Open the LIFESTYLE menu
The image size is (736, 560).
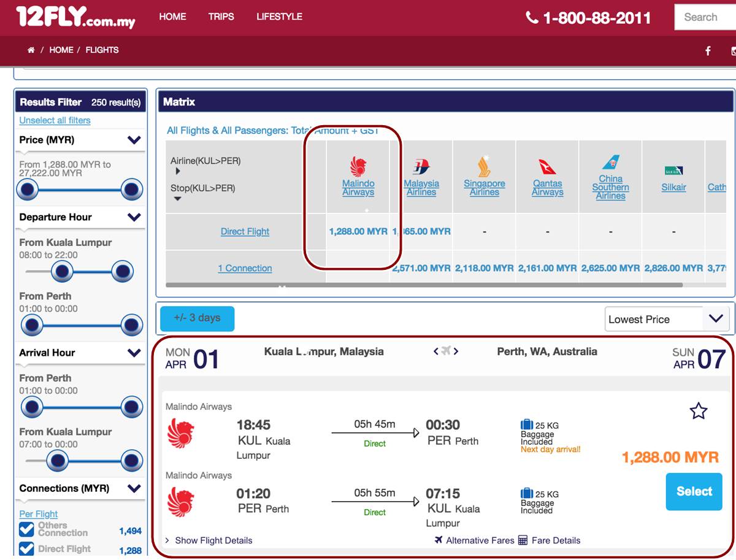click(x=279, y=17)
